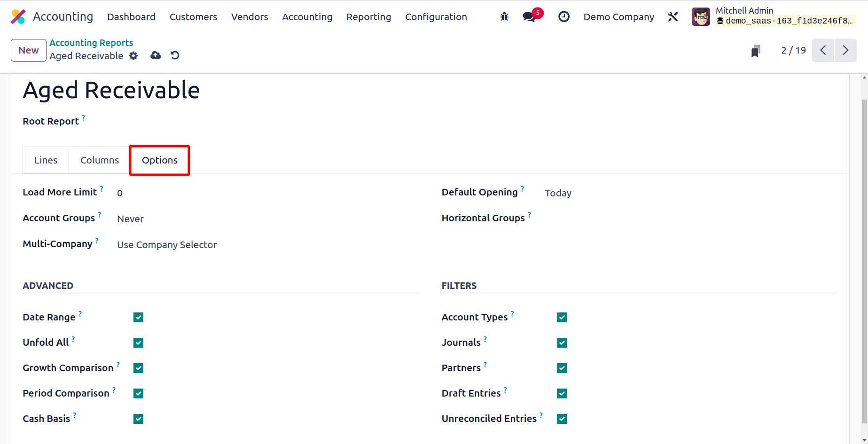Disable the Period Comparison checkbox
Viewport: 868px width, 444px height.
[138, 394]
